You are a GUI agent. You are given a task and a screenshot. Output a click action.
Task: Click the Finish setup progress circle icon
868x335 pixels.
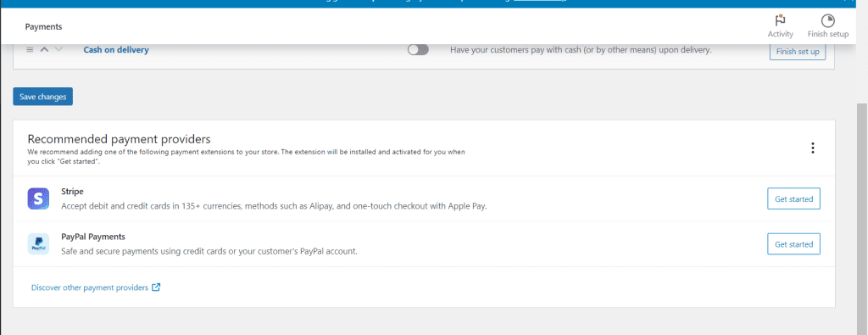(827, 21)
